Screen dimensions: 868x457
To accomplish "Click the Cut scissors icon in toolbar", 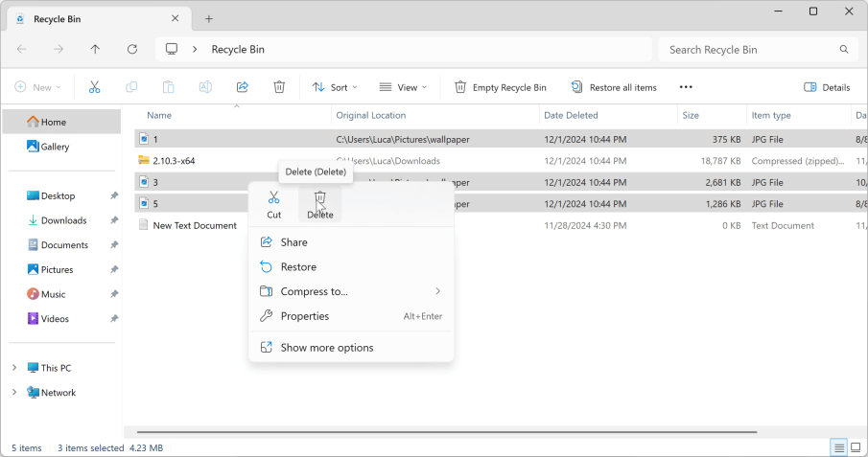I will 94,87.
